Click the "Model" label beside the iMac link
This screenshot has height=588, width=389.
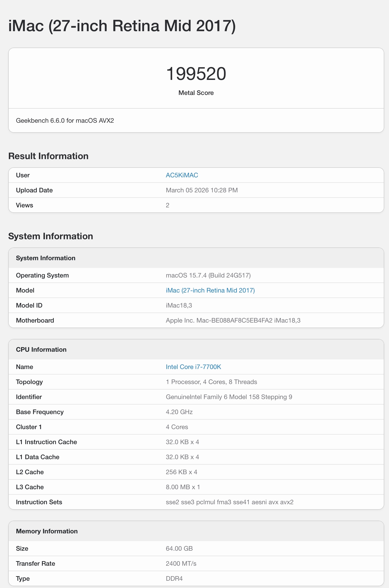click(x=25, y=290)
